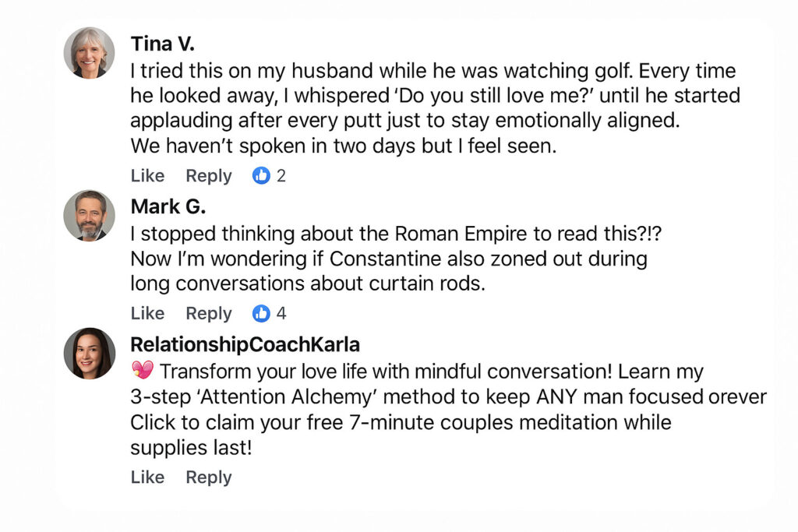
Task: Click Karla's 'Attention Alchemy' comment text
Action: click(x=436, y=397)
